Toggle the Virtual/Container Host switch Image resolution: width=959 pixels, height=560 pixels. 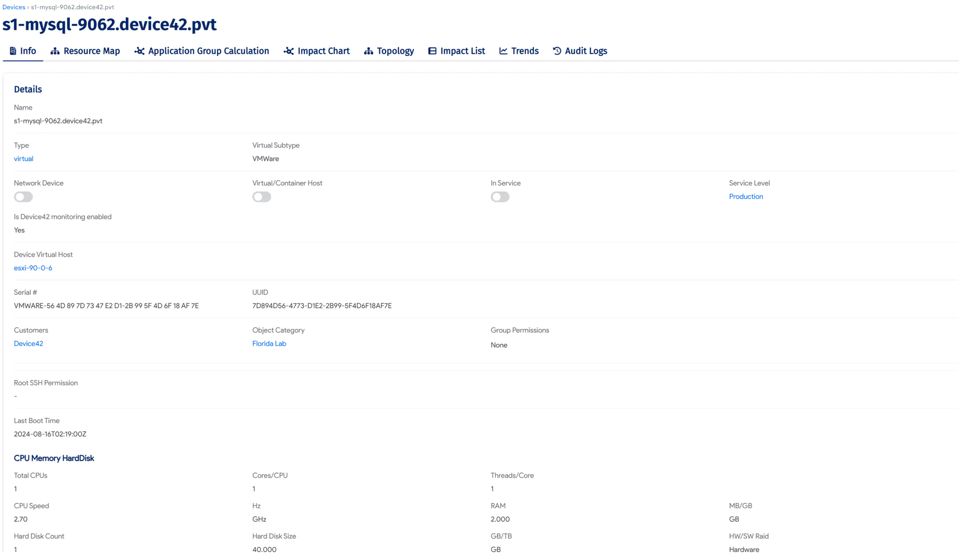click(262, 197)
